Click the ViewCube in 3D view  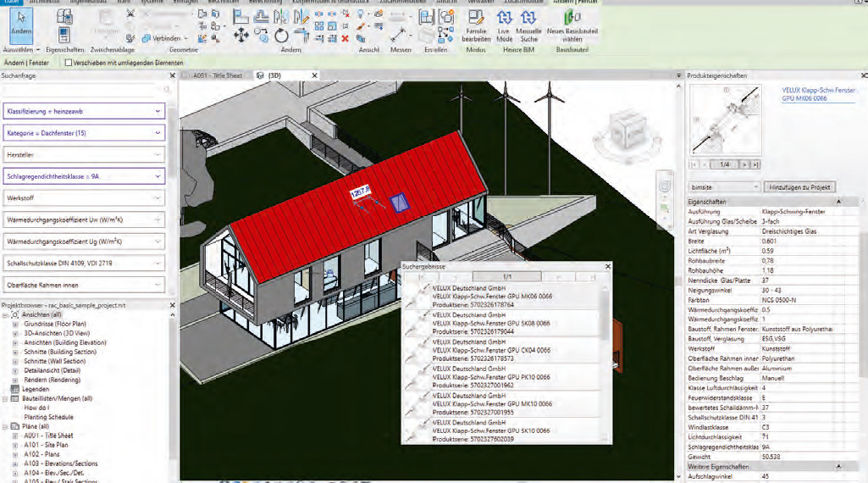(626, 130)
